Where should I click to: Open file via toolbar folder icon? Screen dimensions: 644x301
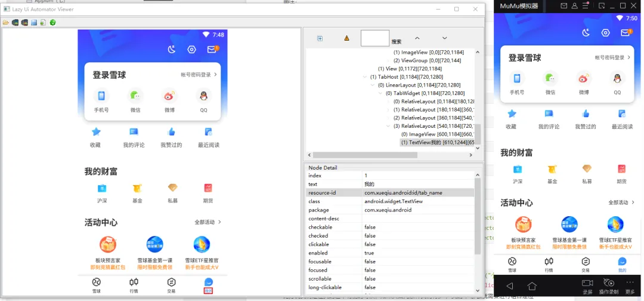point(6,22)
